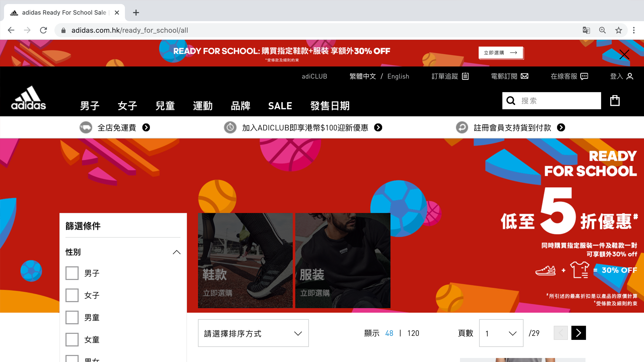Check the 女子 gender filter

coord(72,295)
